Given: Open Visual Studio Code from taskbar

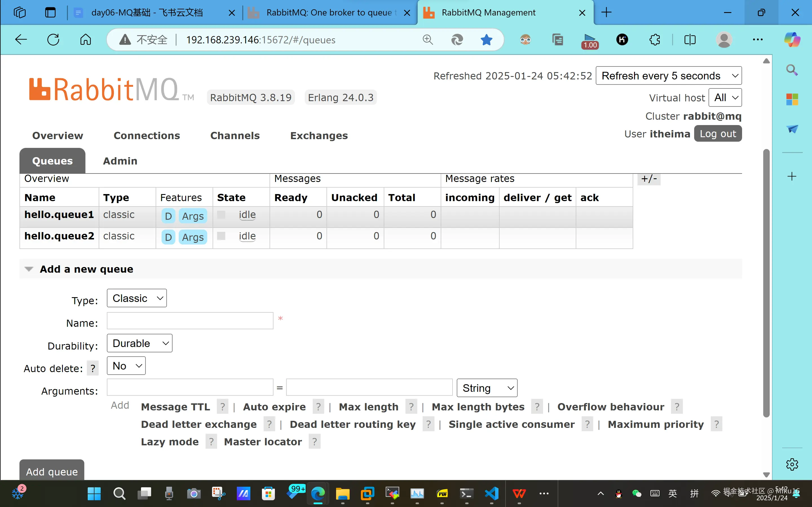Looking at the screenshot, I should pos(492,493).
